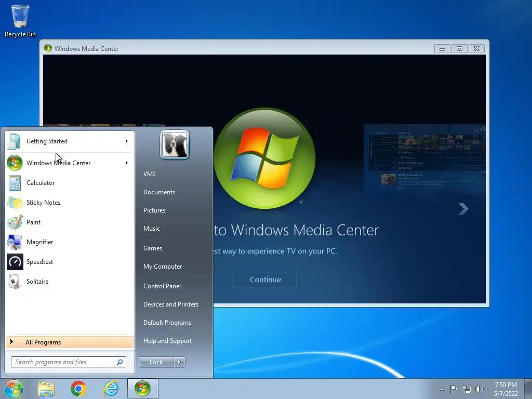Click the Getting Started icon in Start menu

(x=14, y=141)
